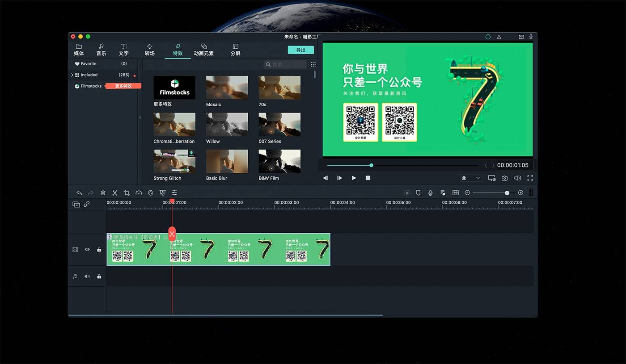Click the zoom-to-fit timeline icon
The height and width of the screenshot is (364, 626).
pyautogui.click(x=455, y=193)
